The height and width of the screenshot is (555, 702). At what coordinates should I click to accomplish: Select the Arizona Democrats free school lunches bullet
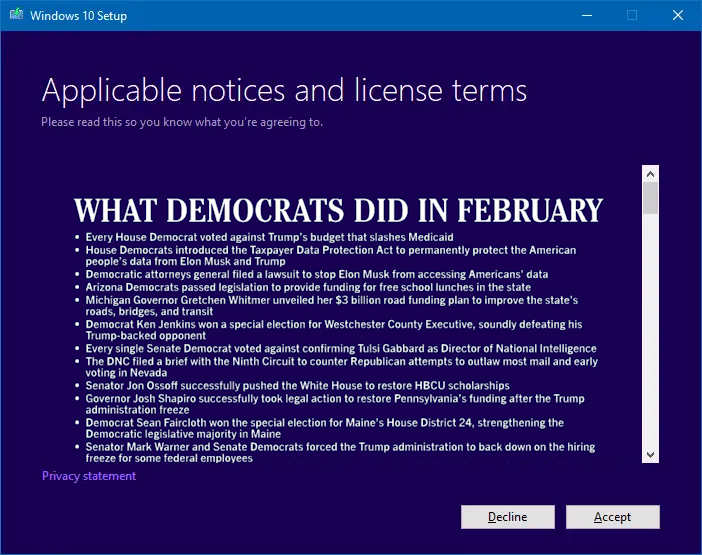click(308, 287)
